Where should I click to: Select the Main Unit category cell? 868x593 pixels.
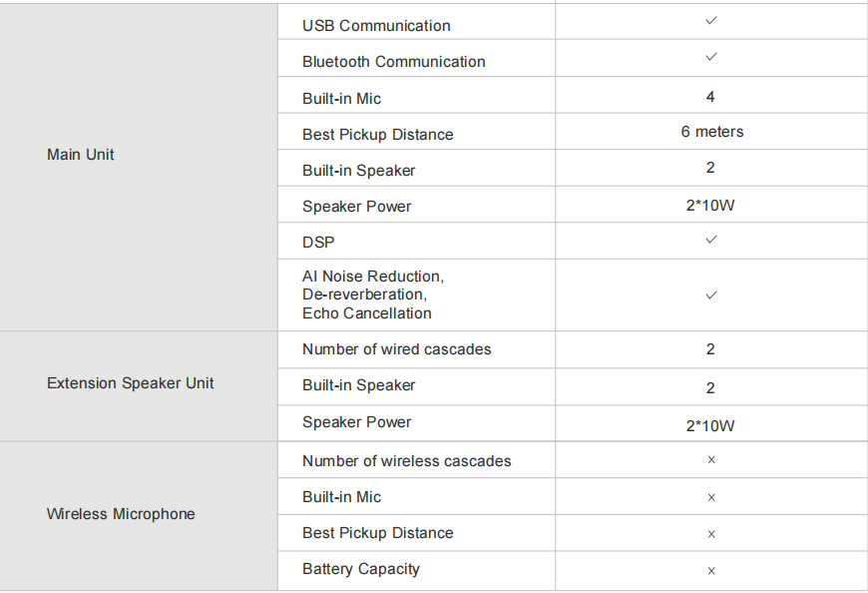(x=139, y=167)
